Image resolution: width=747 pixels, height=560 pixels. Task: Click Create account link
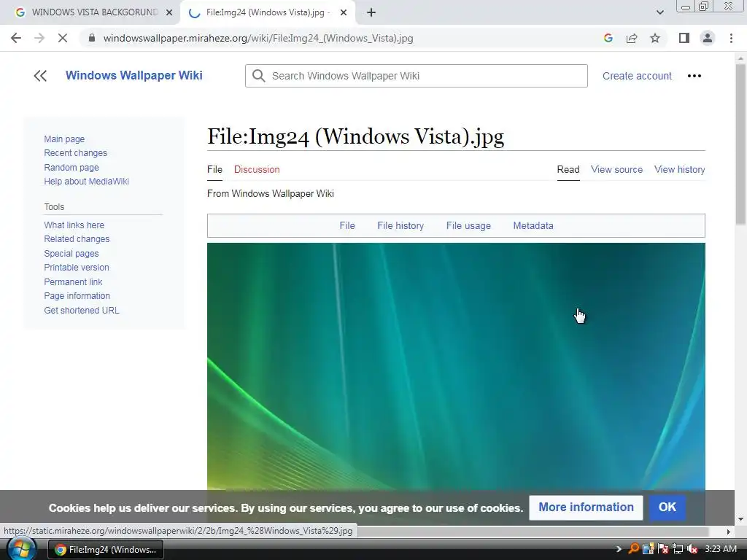click(x=637, y=76)
